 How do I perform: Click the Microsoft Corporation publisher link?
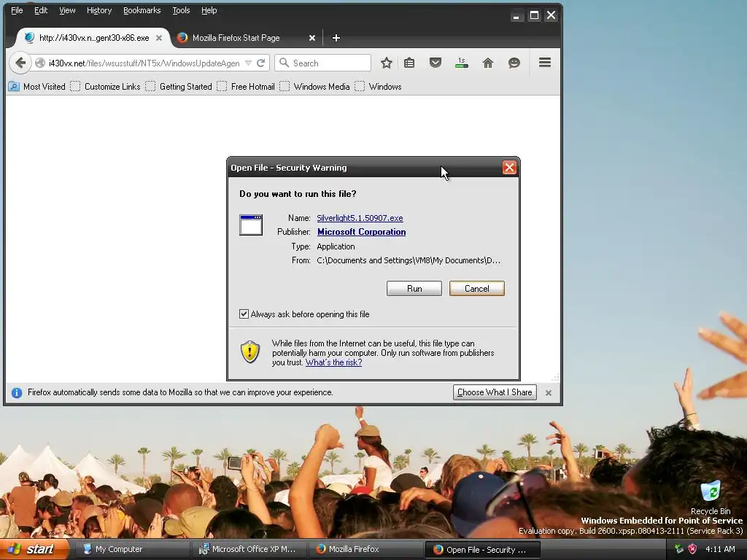[362, 232]
